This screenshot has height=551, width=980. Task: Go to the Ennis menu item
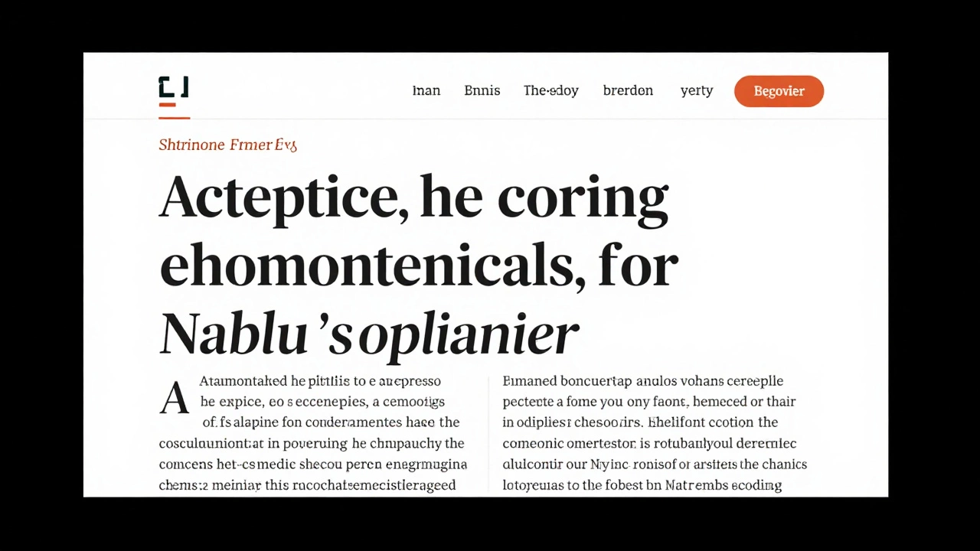[x=482, y=90]
